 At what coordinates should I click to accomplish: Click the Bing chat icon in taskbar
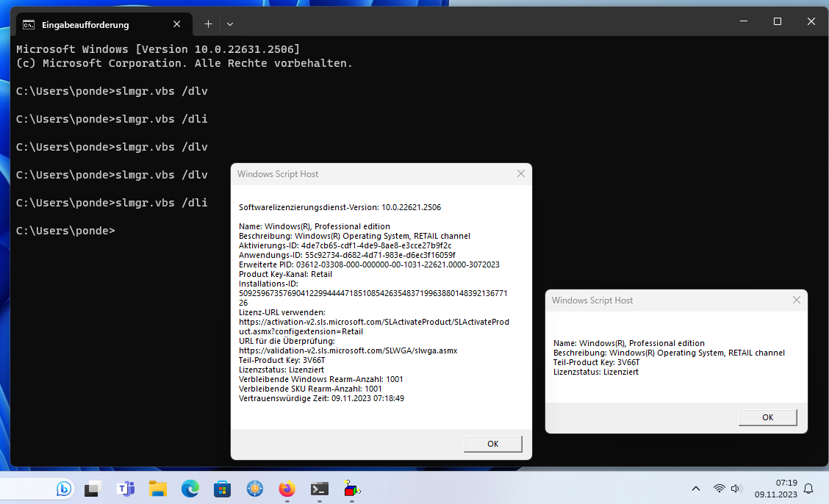coord(63,489)
